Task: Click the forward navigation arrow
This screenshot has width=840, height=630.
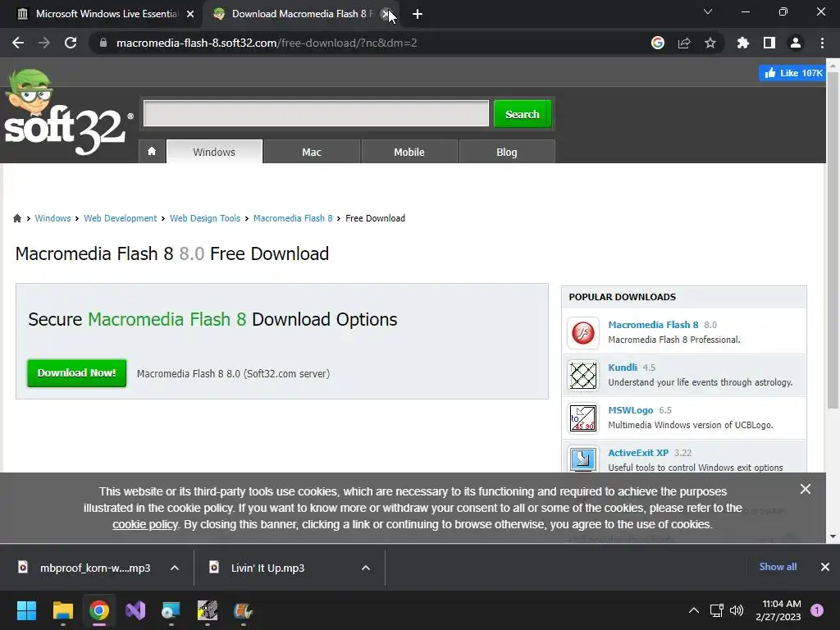Action: tap(44, 43)
